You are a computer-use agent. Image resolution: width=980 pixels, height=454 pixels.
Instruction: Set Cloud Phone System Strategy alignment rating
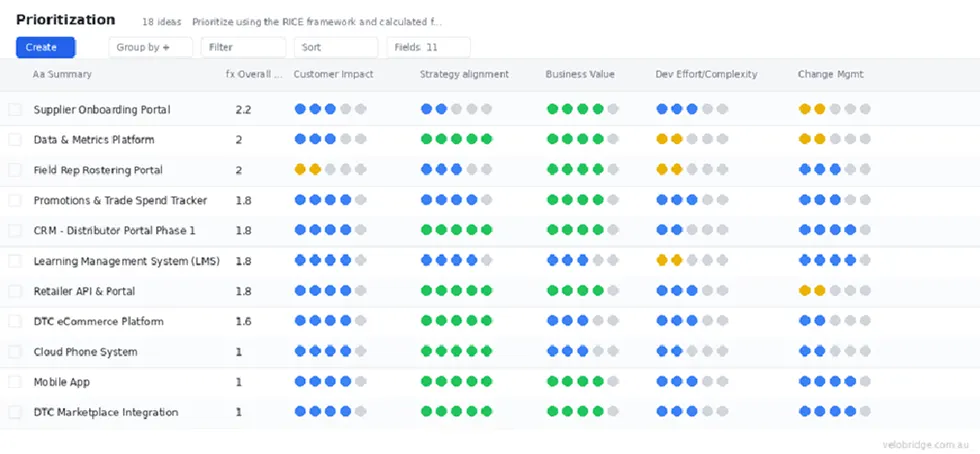pos(456,351)
